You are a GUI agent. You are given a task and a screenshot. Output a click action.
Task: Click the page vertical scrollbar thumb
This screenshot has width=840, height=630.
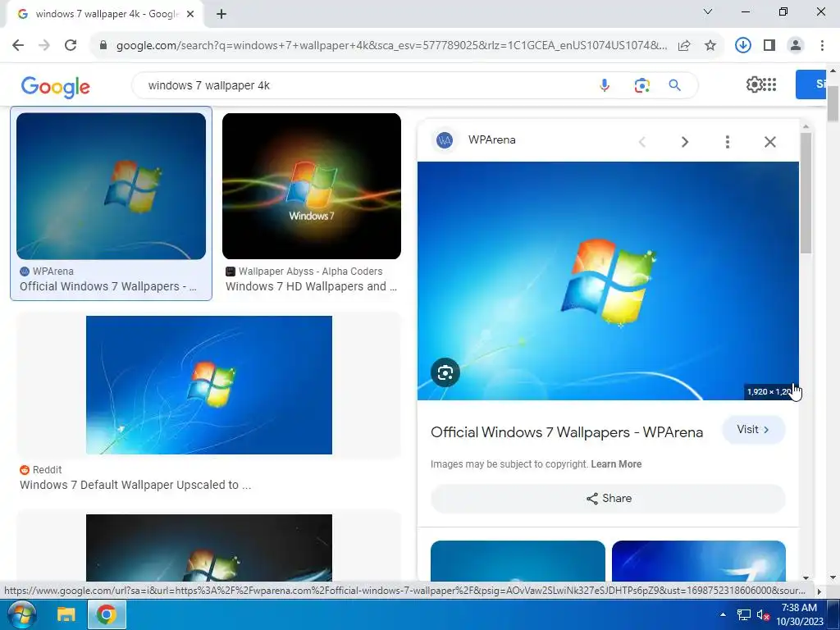pyautogui.click(x=833, y=103)
